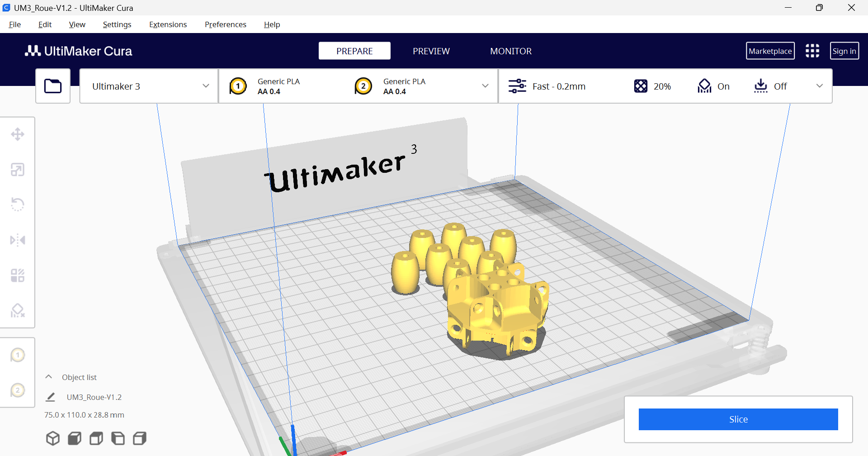Open the Extensions menu
Screen dimensions: 868x456
coord(168,24)
